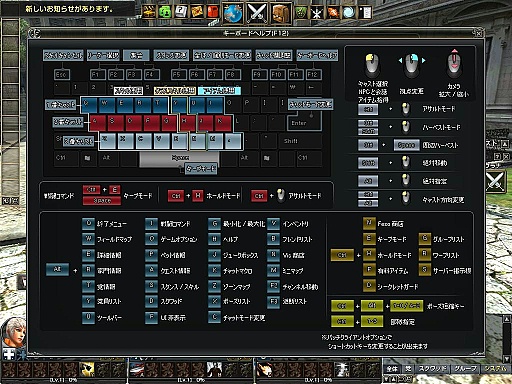
Task: Open the world map globe icon
Action: tap(233, 13)
